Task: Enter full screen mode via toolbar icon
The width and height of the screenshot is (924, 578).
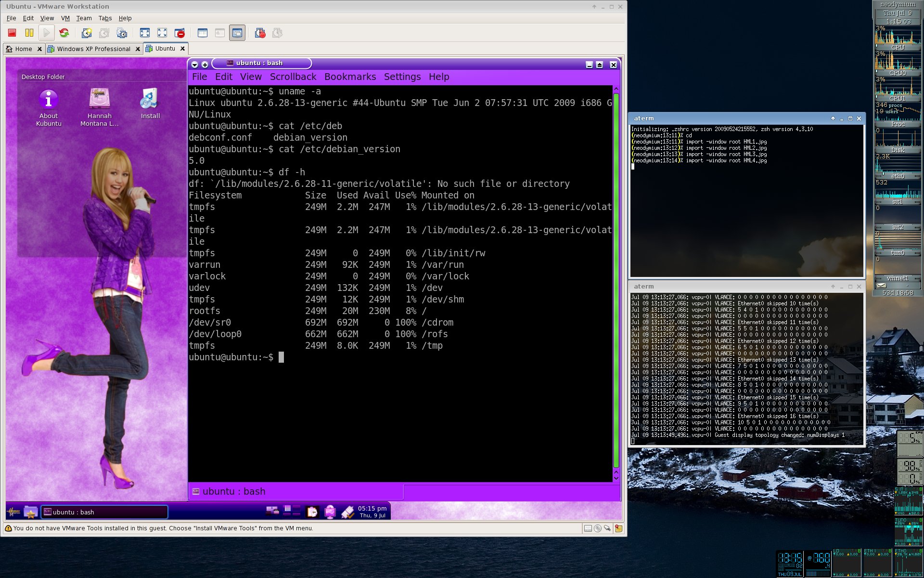Action: point(145,33)
